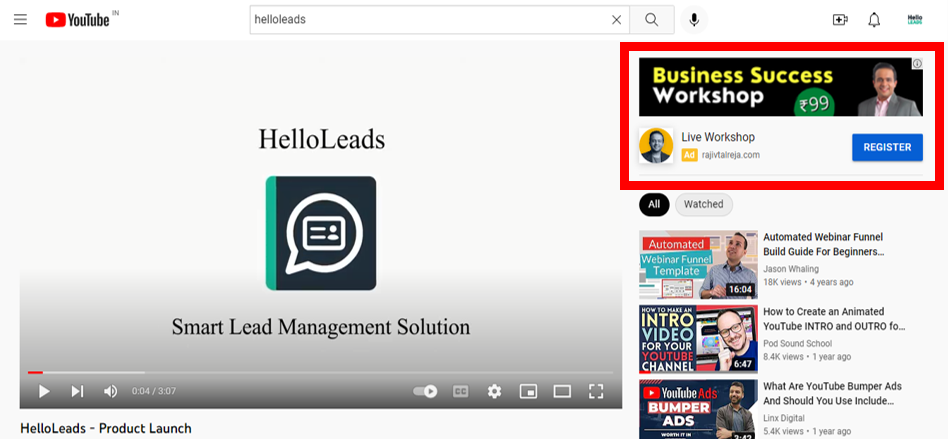The image size is (948, 439).
Task: Click the Live Workshop advertiser avatar
Action: click(x=656, y=145)
